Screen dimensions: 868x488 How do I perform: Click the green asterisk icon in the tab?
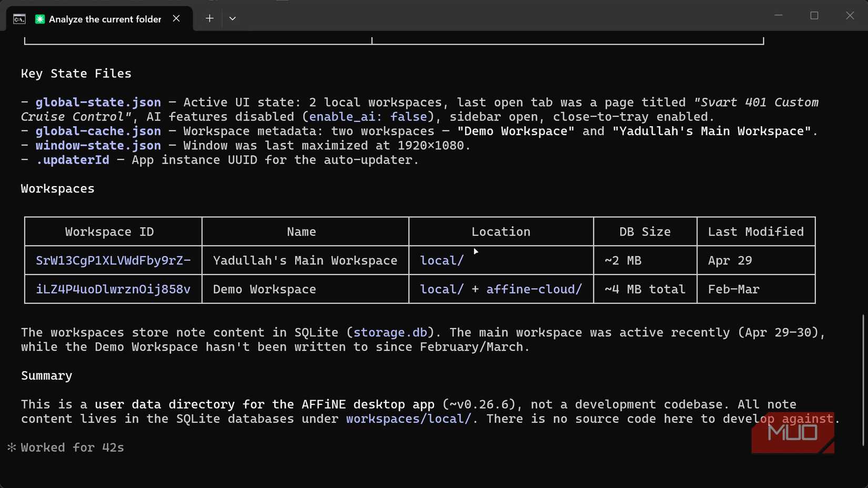tap(40, 19)
